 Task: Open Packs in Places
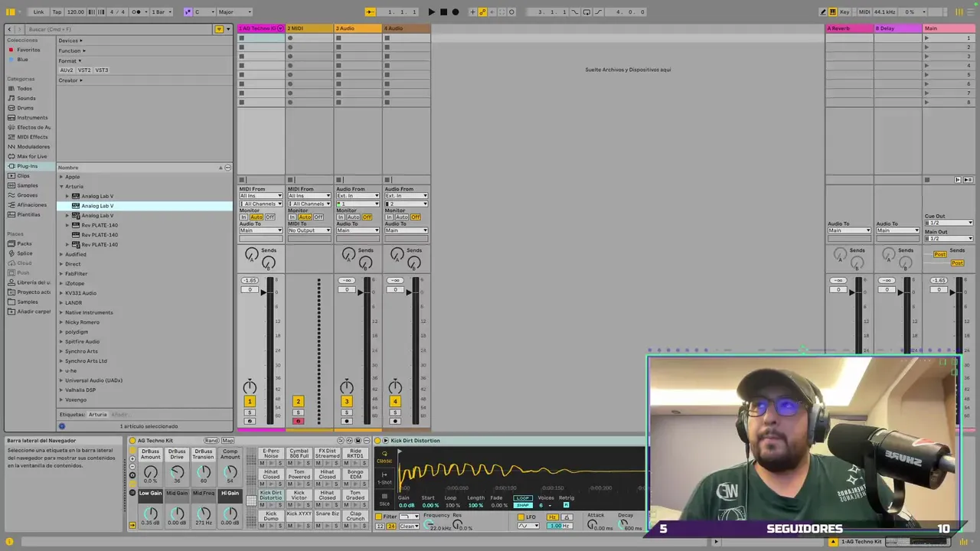point(24,243)
